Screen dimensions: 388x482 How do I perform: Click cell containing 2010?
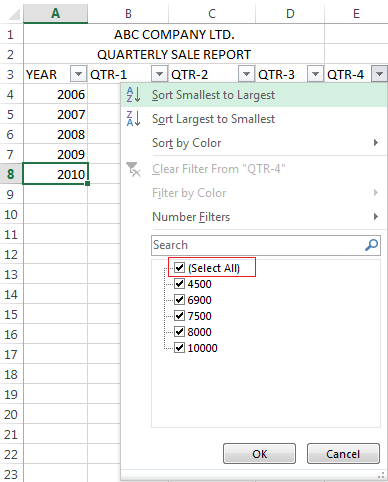point(56,174)
